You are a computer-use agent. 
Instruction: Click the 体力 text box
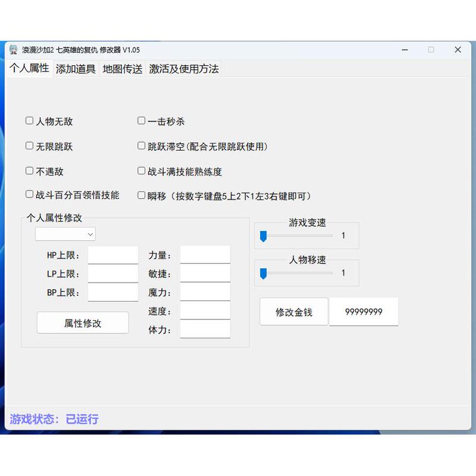[x=205, y=330]
